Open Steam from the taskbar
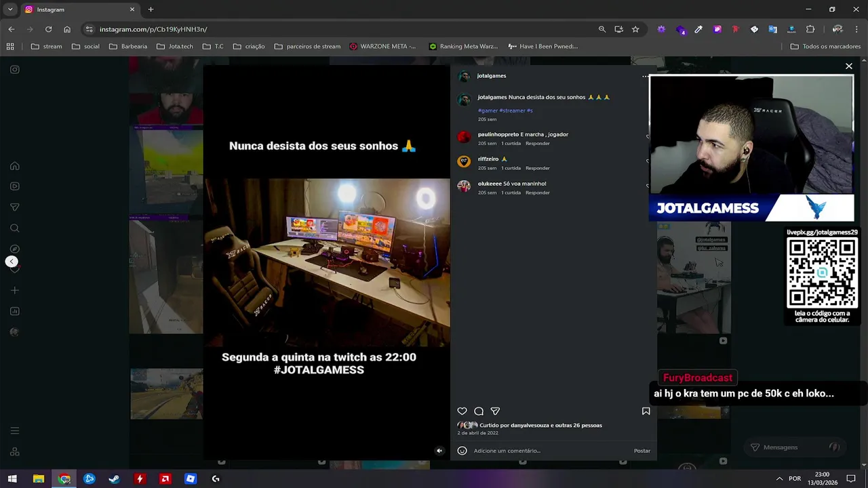Viewport: 868px width, 488px height. (115, 479)
